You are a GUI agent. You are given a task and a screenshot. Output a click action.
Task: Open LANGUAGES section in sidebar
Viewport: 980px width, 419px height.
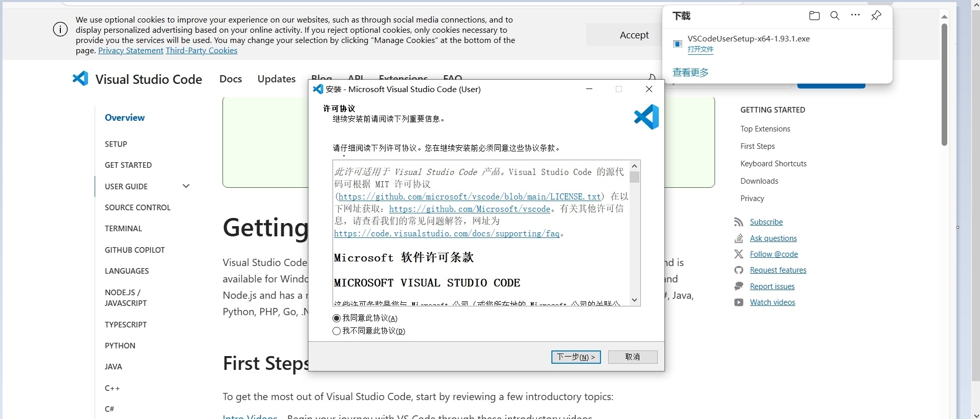pyautogui.click(x=127, y=271)
